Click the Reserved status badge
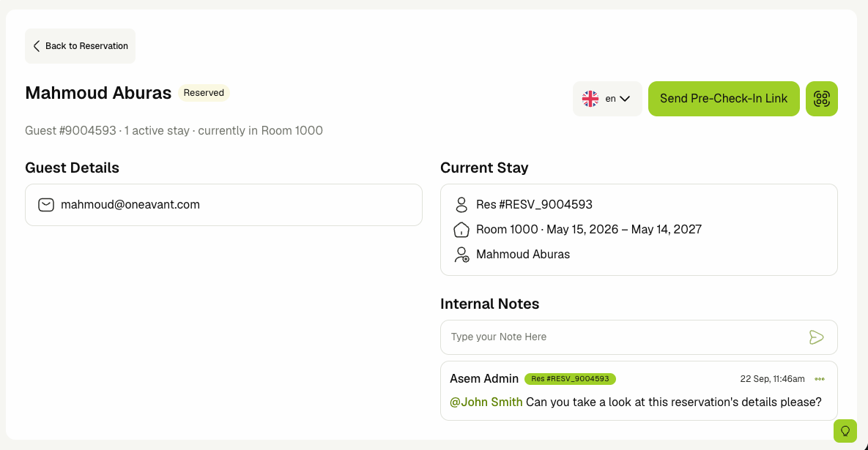This screenshot has height=450, width=868. [204, 93]
